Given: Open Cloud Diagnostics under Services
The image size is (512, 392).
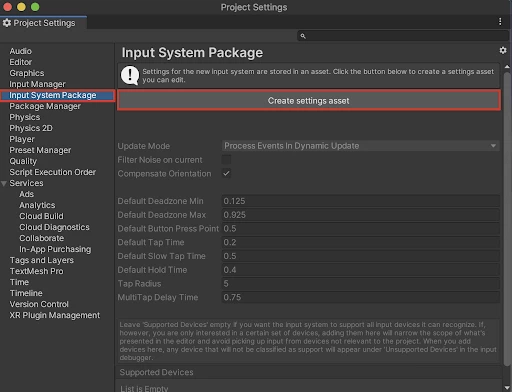Looking at the screenshot, I should 54,227.
